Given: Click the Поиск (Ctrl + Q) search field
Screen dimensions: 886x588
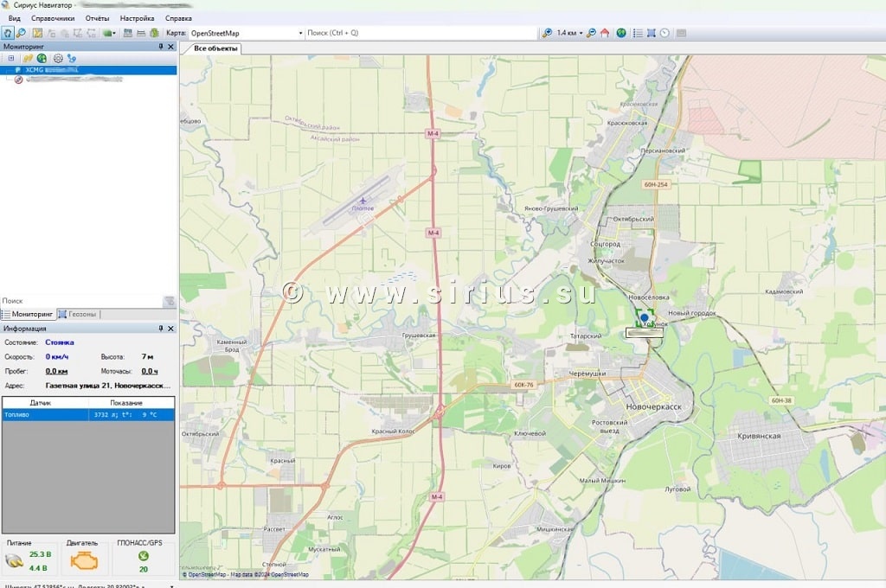Looking at the screenshot, I should coord(420,33).
